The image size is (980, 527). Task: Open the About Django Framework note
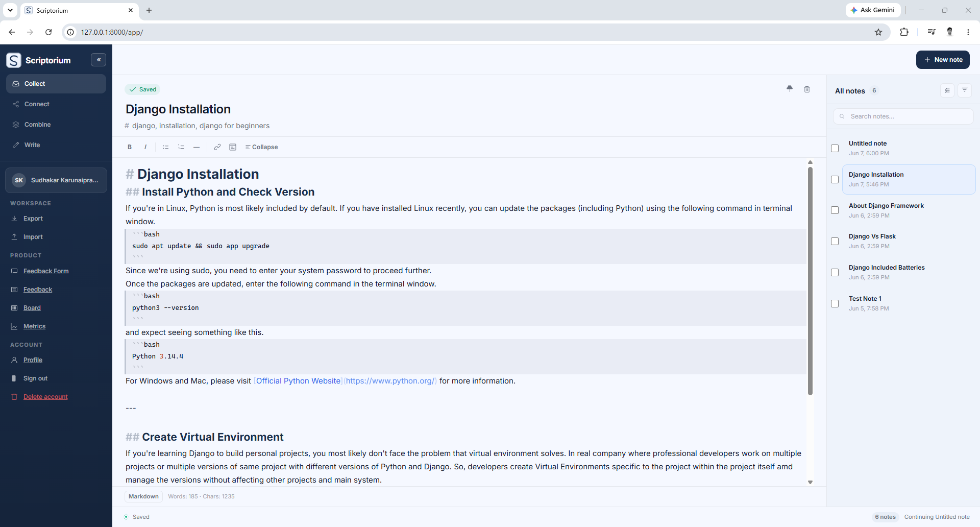pos(909,210)
